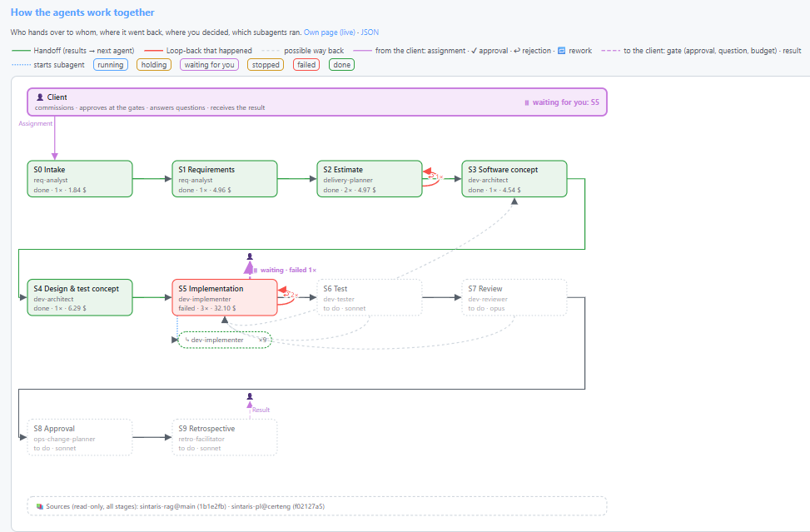
Task: Click the stopped status legend badge
Action: pyautogui.click(x=266, y=65)
